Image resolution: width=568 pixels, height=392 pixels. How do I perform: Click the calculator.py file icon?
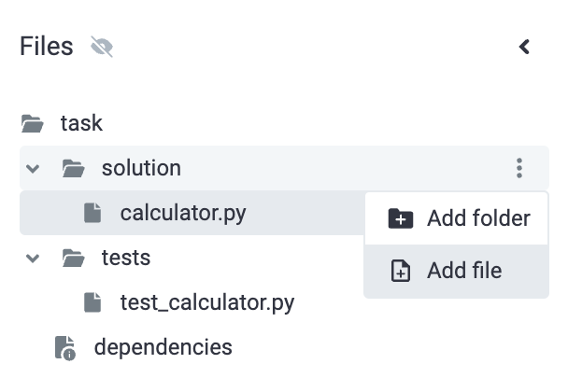coord(92,213)
